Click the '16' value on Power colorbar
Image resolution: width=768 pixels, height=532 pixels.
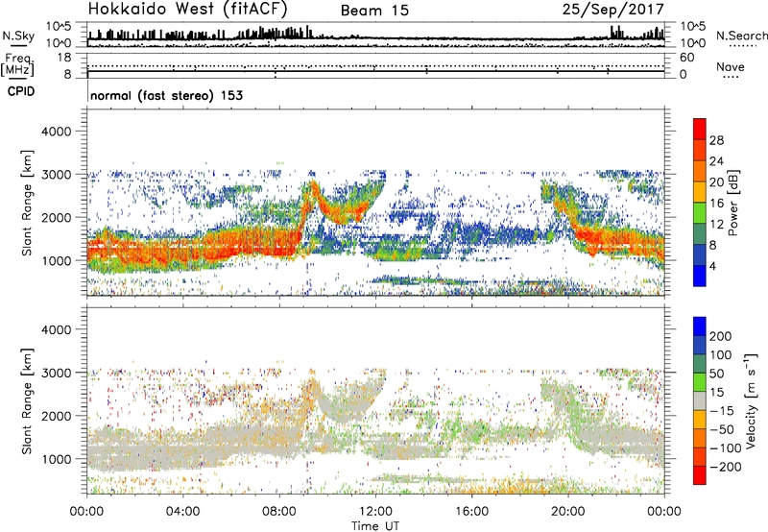click(x=716, y=203)
